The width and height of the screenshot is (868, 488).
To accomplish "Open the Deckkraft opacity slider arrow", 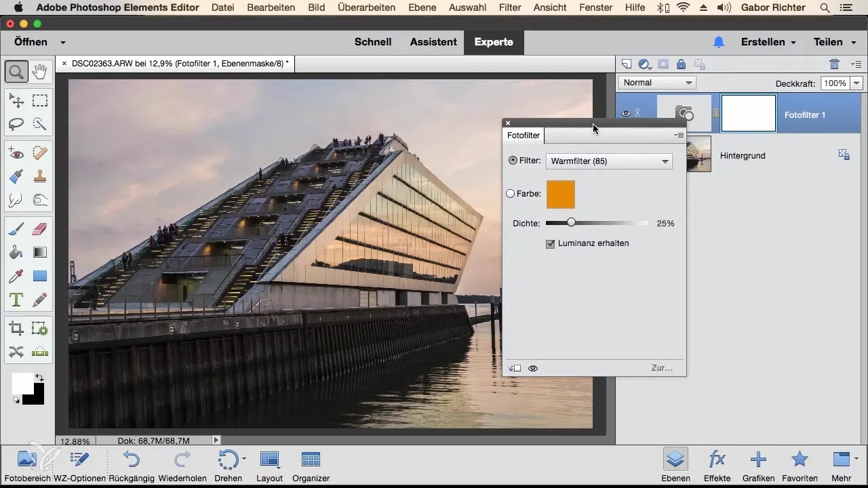I will [x=856, y=83].
